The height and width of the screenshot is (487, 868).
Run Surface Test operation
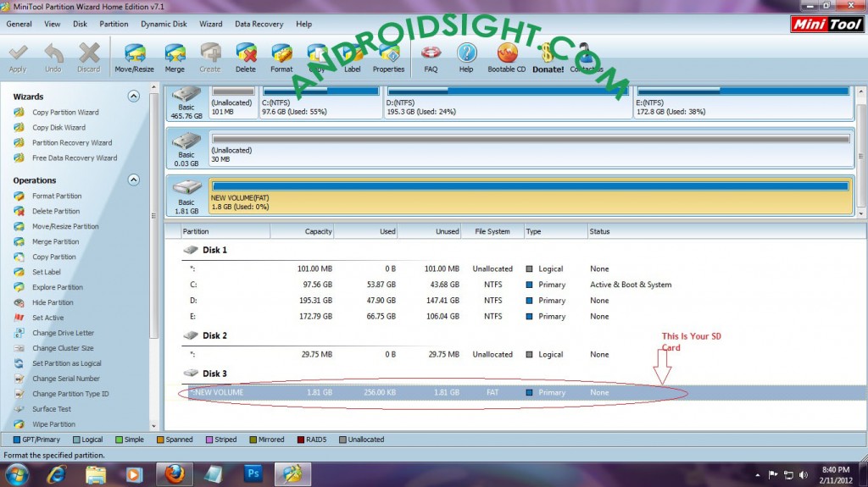(52, 409)
